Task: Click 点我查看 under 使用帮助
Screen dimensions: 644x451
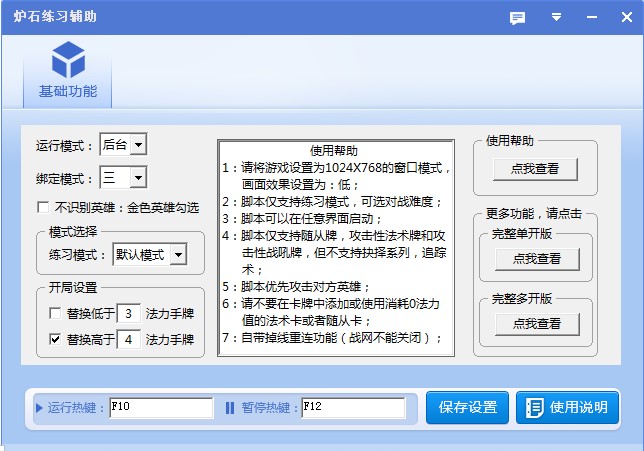Action: [x=535, y=169]
